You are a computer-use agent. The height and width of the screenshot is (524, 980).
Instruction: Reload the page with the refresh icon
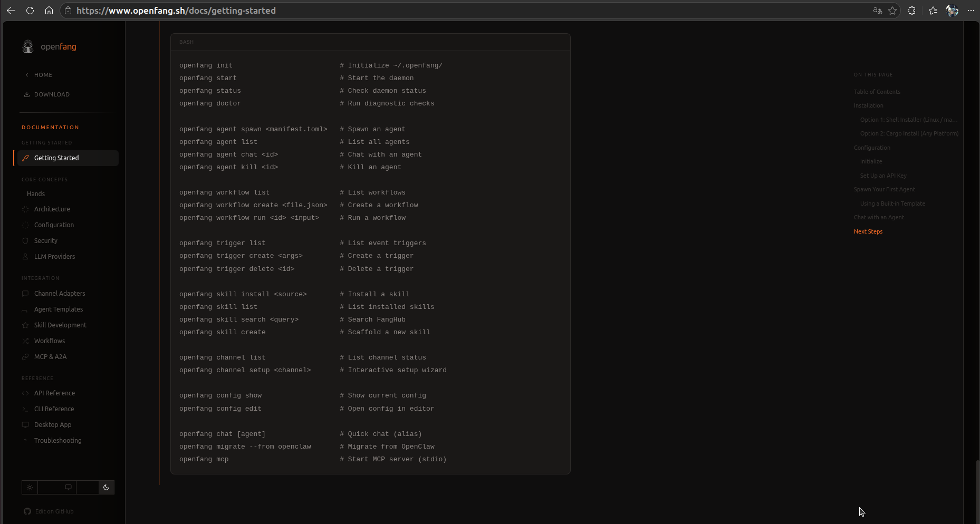point(30,11)
